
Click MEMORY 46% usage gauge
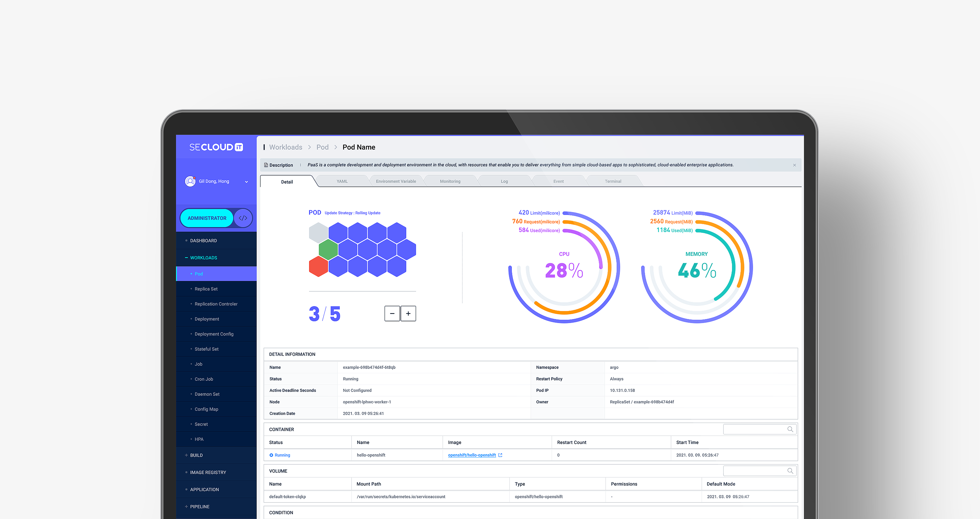click(x=697, y=267)
